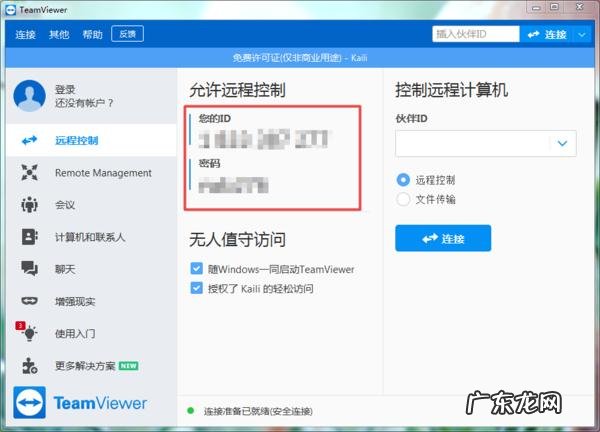Click the 连接准备已就绪 status text
600x432 pixels.
click(258, 411)
